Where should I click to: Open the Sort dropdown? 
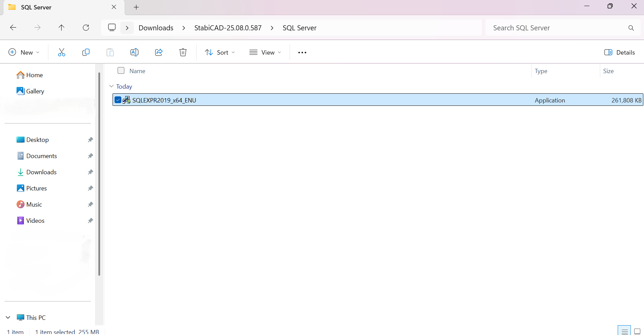pyautogui.click(x=220, y=52)
